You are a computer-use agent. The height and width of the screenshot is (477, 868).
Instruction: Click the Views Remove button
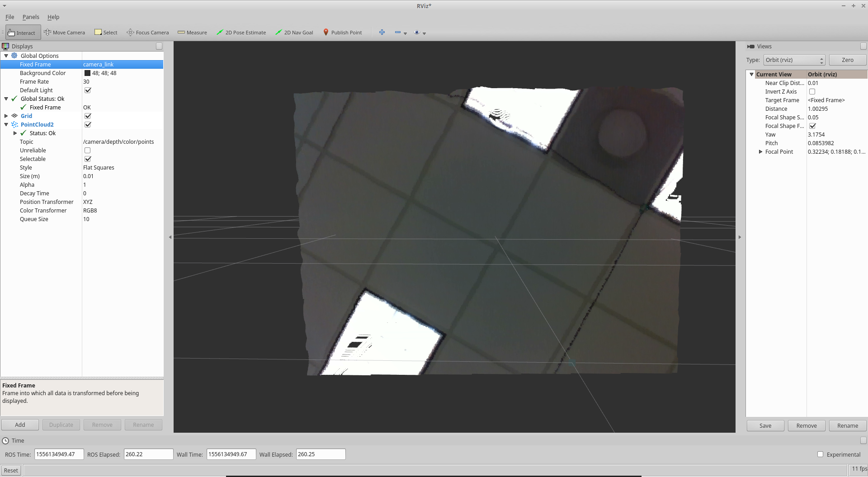[x=807, y=425]
